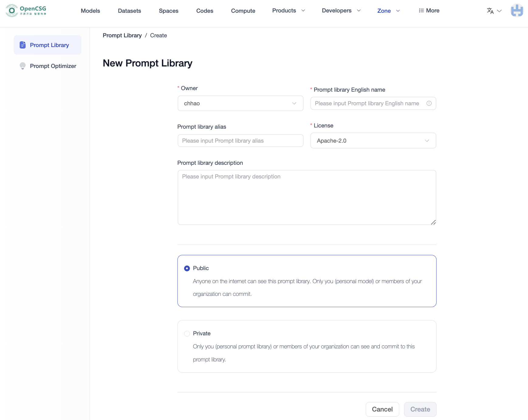The height and width of the screenshot is (420, 528).
Task: Open the Zone navigation dropdown
Action: click(389, 11)
